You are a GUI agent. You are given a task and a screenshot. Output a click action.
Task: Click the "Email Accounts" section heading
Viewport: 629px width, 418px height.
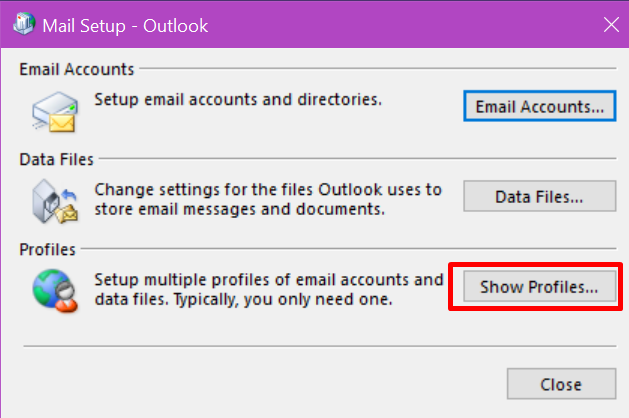pos(77,68)
